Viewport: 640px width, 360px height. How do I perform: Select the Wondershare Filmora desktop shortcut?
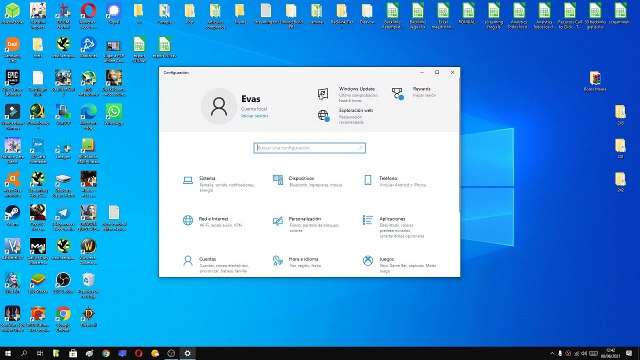click(x=13, y=117)
